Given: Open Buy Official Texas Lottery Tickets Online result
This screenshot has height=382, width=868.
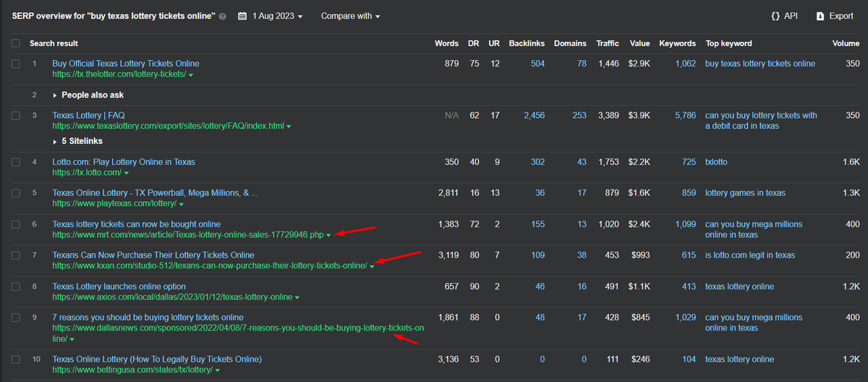Looking at the screenshot, I should (126, 64).
